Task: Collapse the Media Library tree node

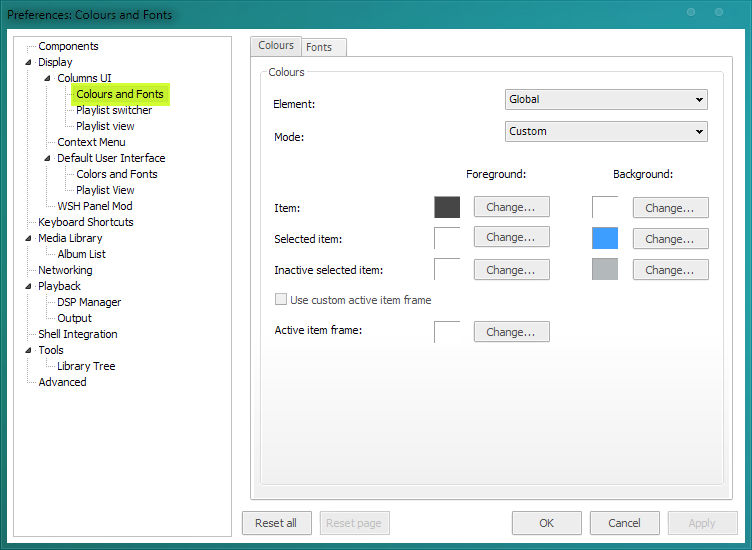Action: [28, 238]
